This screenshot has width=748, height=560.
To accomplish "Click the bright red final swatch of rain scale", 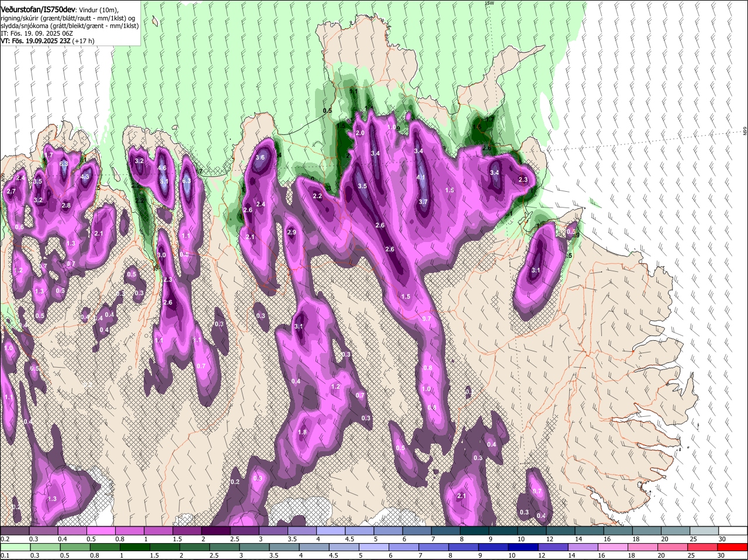I will (733, 547).
